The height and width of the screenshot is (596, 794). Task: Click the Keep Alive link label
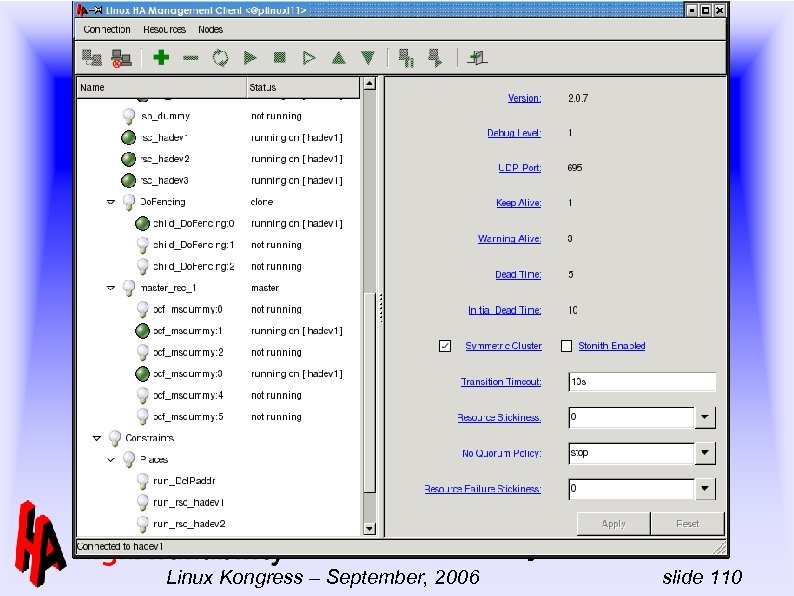(519, 203)
